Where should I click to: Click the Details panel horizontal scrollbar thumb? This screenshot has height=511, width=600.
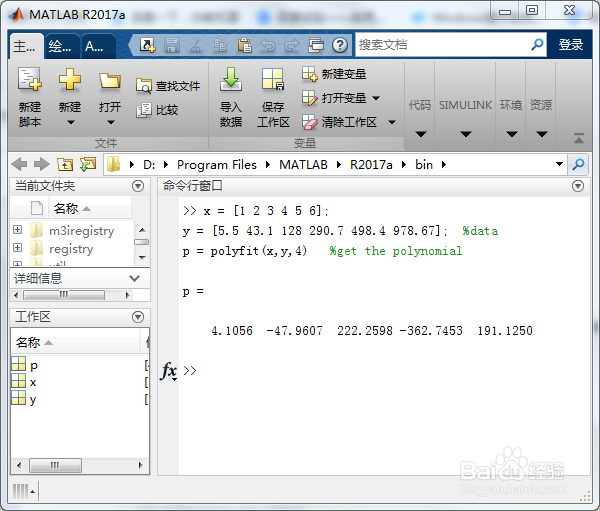tap(64, 295)
